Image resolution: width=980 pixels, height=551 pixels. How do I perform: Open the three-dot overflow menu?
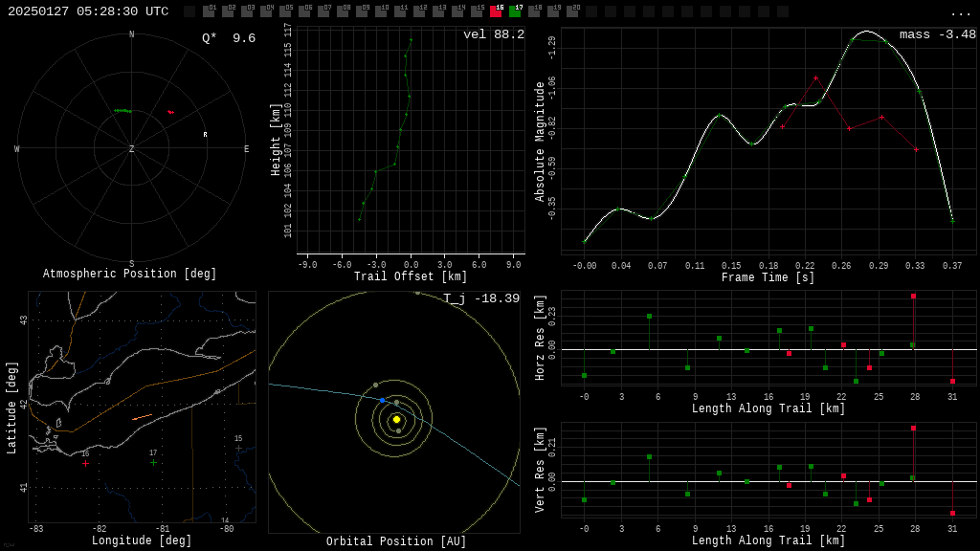(960, 13)
